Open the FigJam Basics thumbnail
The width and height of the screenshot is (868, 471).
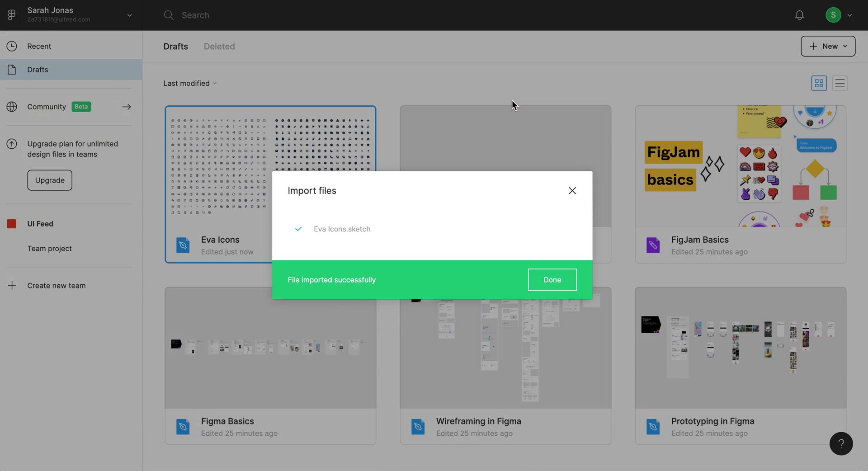741,166
